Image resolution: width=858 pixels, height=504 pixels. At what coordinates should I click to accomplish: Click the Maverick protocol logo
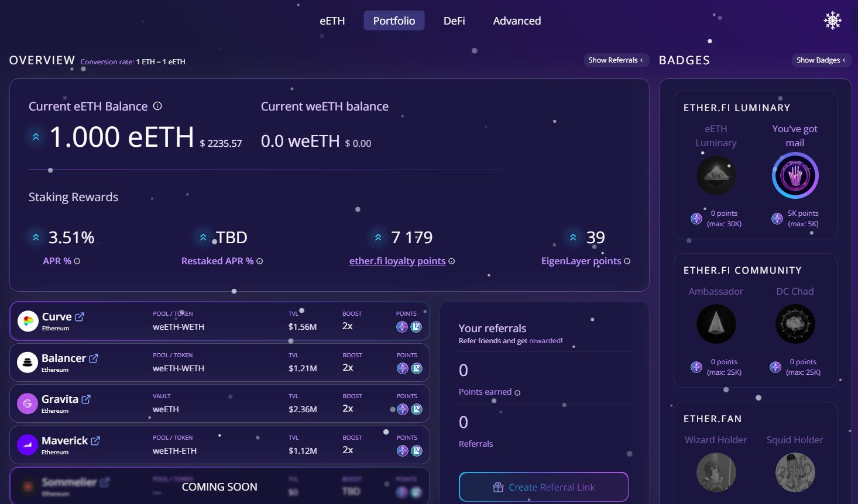28,445
